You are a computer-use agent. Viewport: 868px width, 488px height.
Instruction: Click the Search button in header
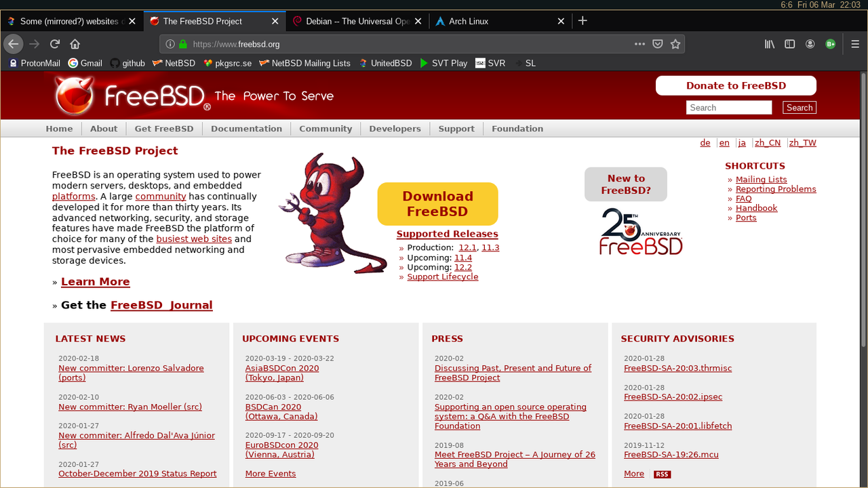[800, 108]
